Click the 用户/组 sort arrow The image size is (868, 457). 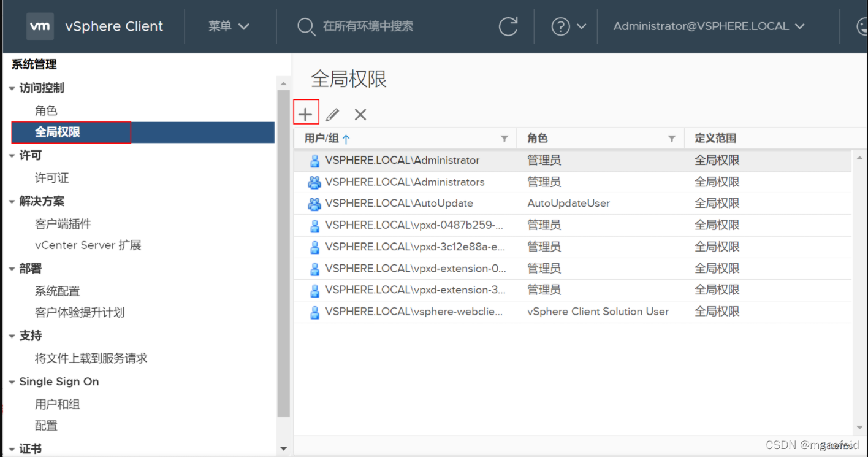click(x=346, y=139)
